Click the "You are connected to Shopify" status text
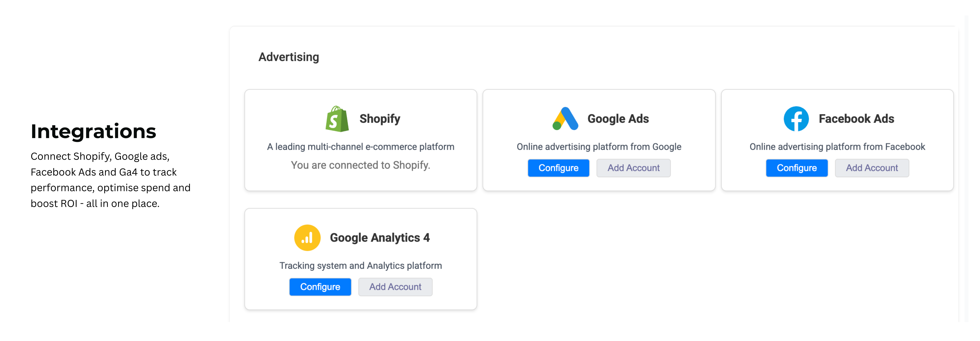The width and height of the screenshot is (980, 341). pyautogui.click(x=360, y=165)
